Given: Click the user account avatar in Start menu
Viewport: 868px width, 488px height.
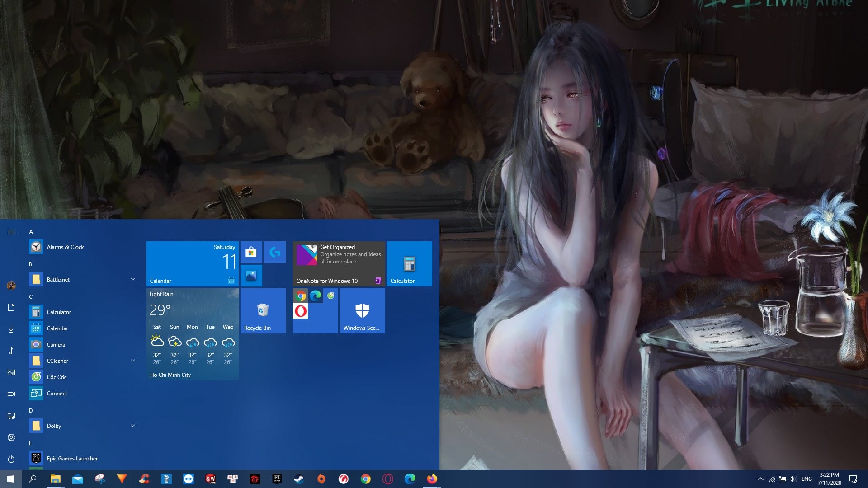Looking at the screenshot, I should (11, 285).
